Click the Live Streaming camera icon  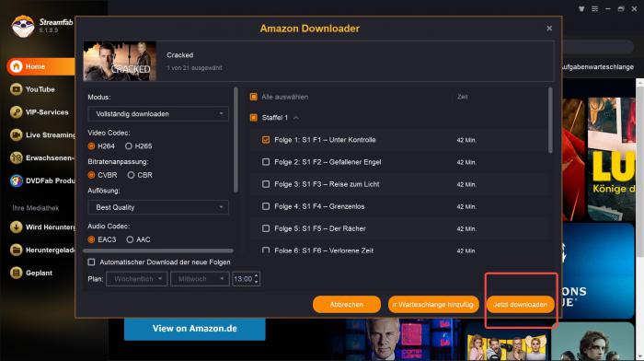17,134
